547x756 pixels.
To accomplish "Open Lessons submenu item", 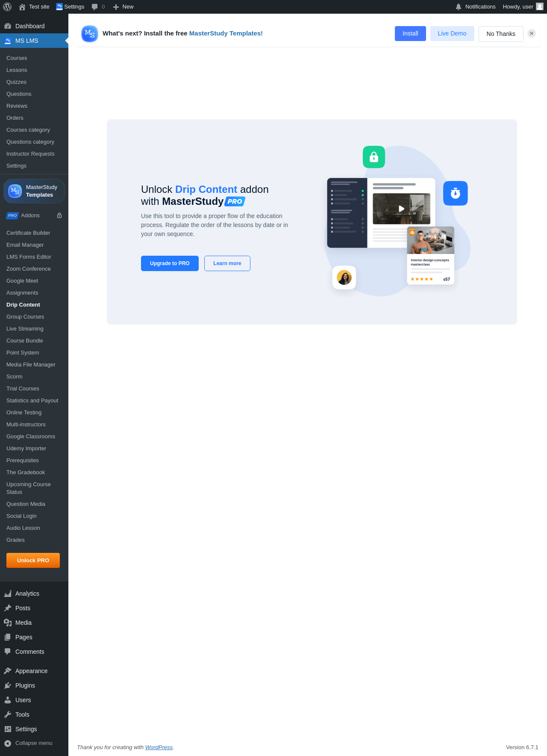I will (17, 70).
